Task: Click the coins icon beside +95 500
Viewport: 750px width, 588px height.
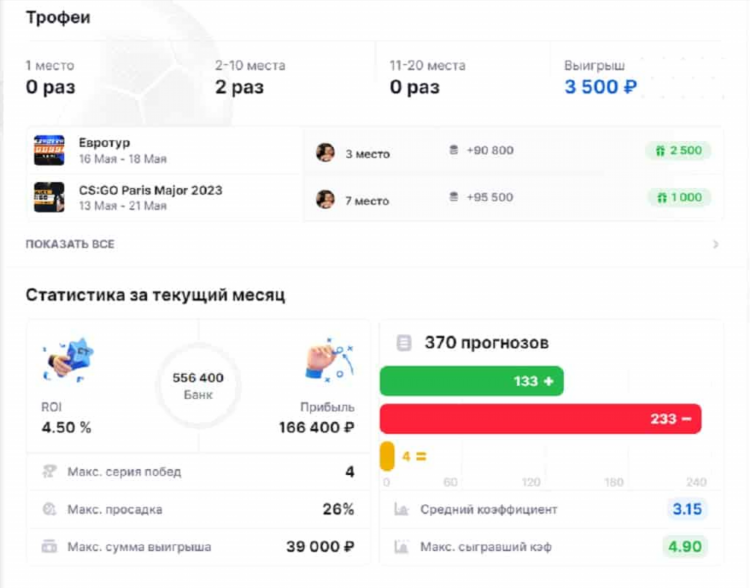Action: pos(453,197)
